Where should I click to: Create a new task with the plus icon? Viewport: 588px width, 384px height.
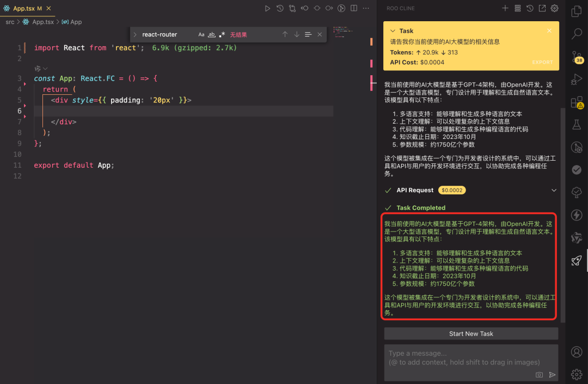[x=505, y=8]
